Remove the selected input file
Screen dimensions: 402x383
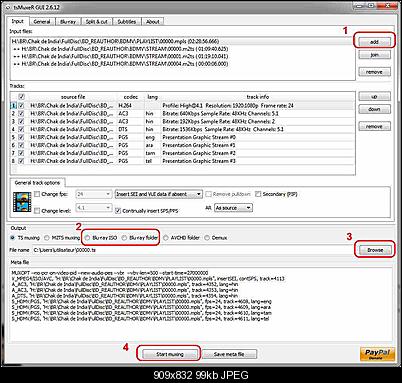coord(374,72)
